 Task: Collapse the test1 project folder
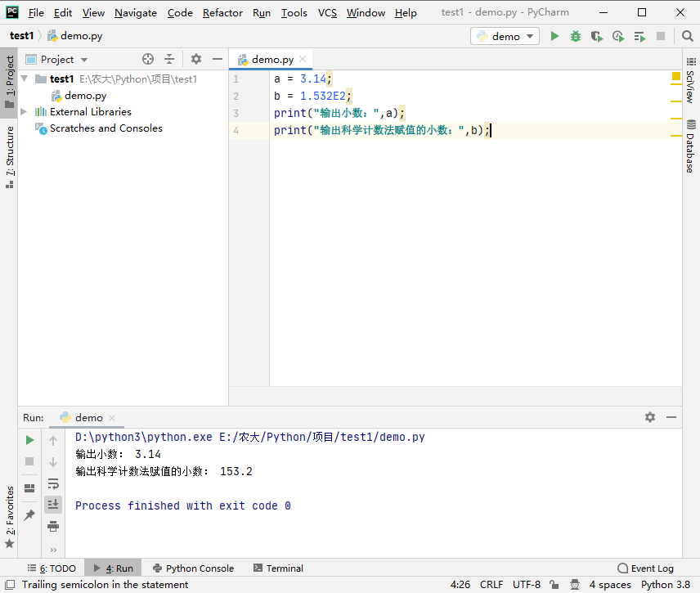pyautogui.click(x=24, y=79)
